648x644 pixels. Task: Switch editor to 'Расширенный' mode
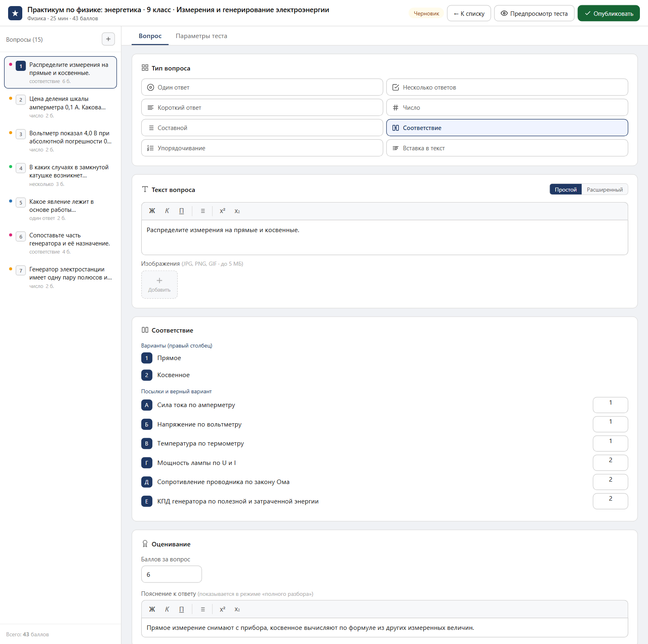(x=605, y=190)
